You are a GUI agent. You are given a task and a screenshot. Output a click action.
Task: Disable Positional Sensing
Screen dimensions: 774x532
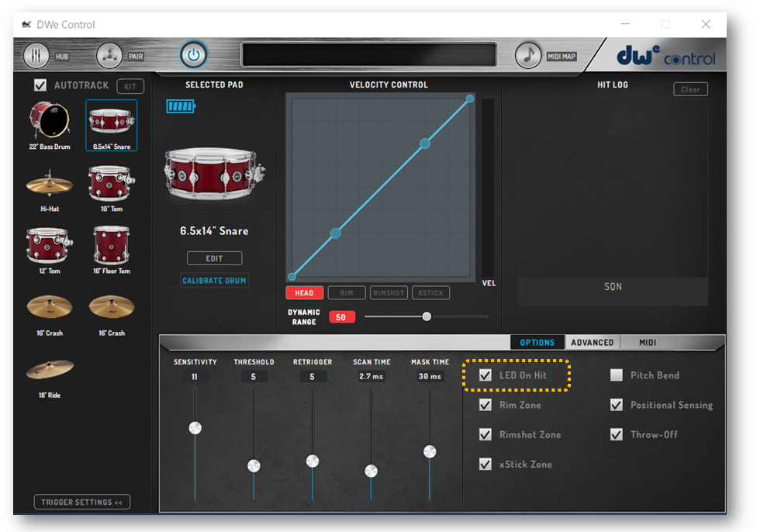click(616, 405)
